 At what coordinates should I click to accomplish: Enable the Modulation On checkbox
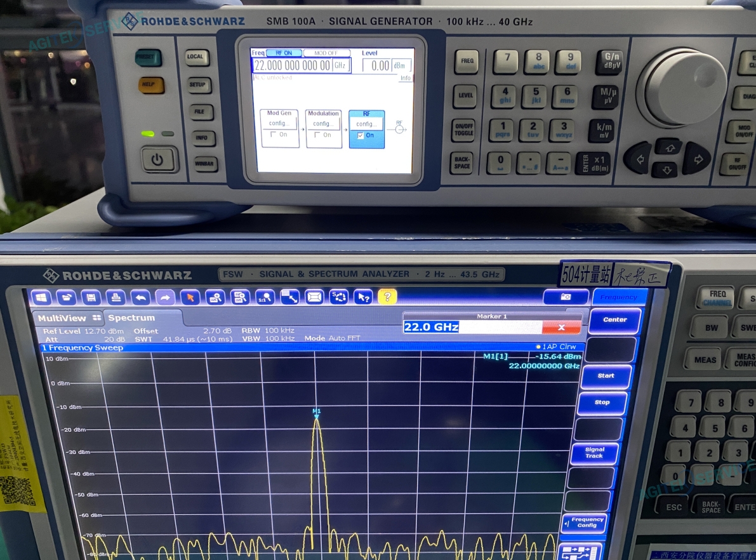[x=317, y=135]
